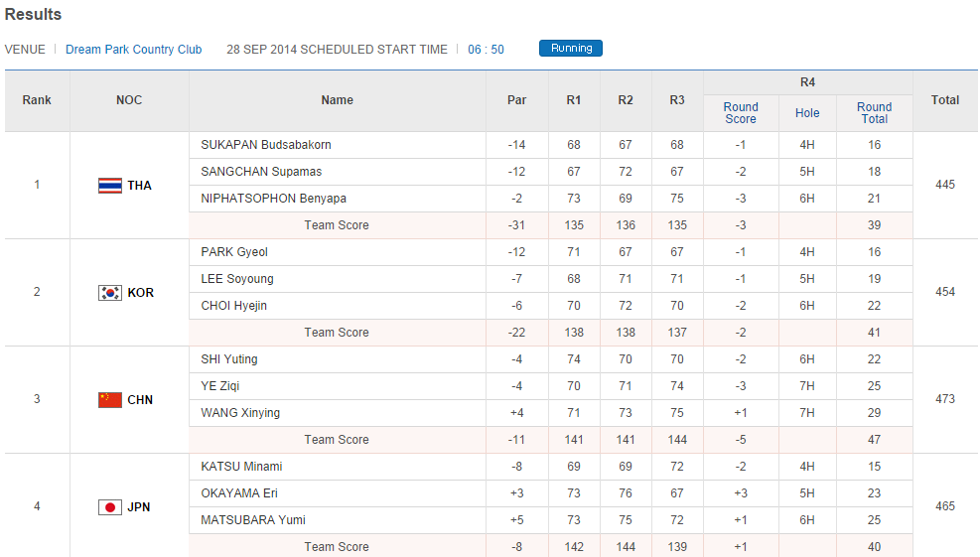Select player MATSUBARA Yumi
Viewport: 980px width, 557px height.
click(x=253, y=520)
